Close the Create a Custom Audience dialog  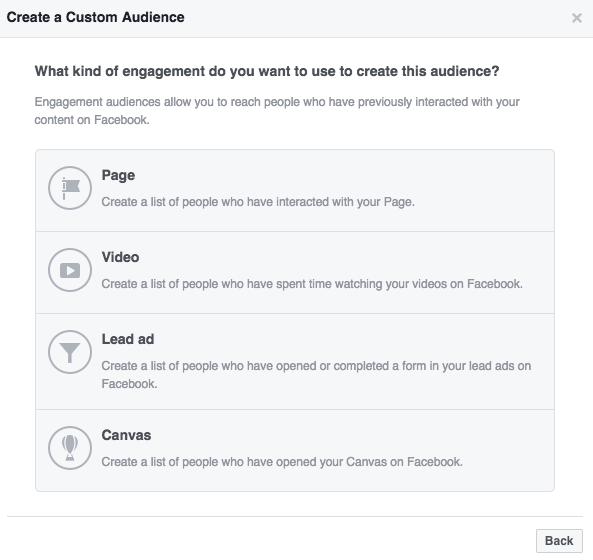click(576, 18)
